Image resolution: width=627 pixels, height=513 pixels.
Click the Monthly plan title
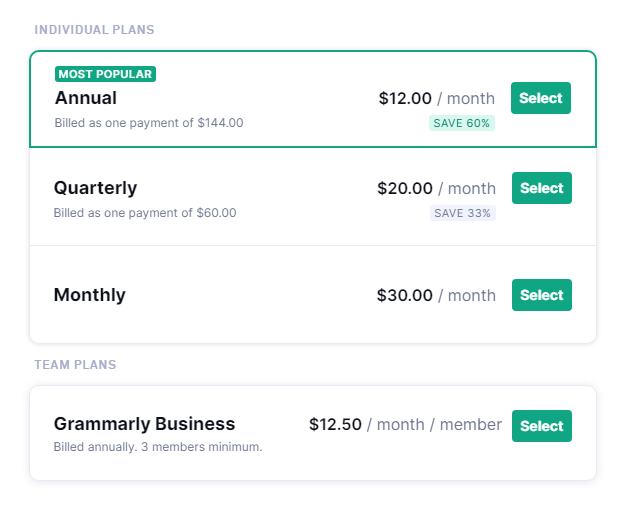click(89, 295)
